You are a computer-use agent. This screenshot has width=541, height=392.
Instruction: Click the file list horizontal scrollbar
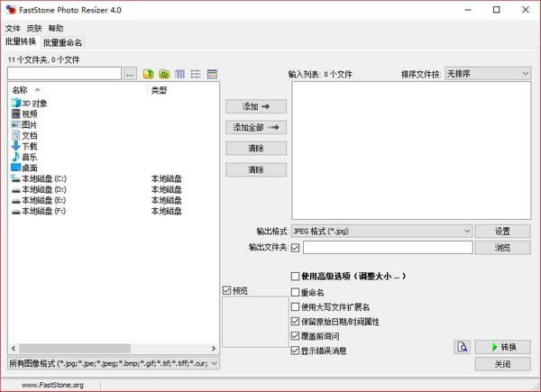click(108, 348)
